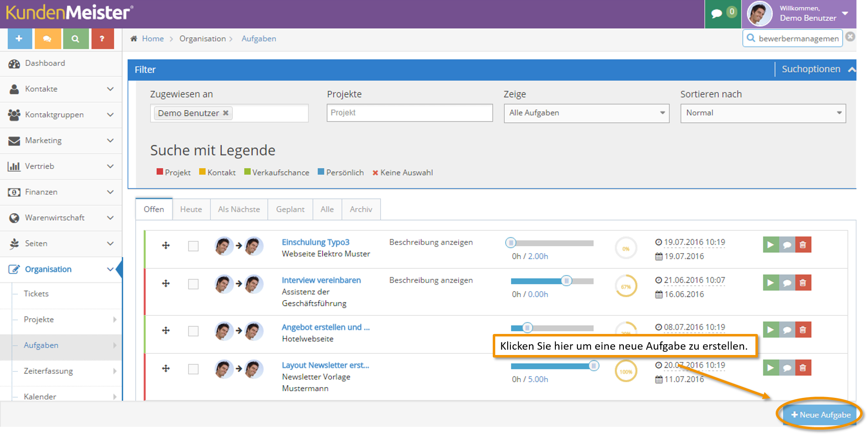This screenshot has width=868, height=435.
Task: Click the move handle of Einschulung Typo3 row
Action: point(166,245)
